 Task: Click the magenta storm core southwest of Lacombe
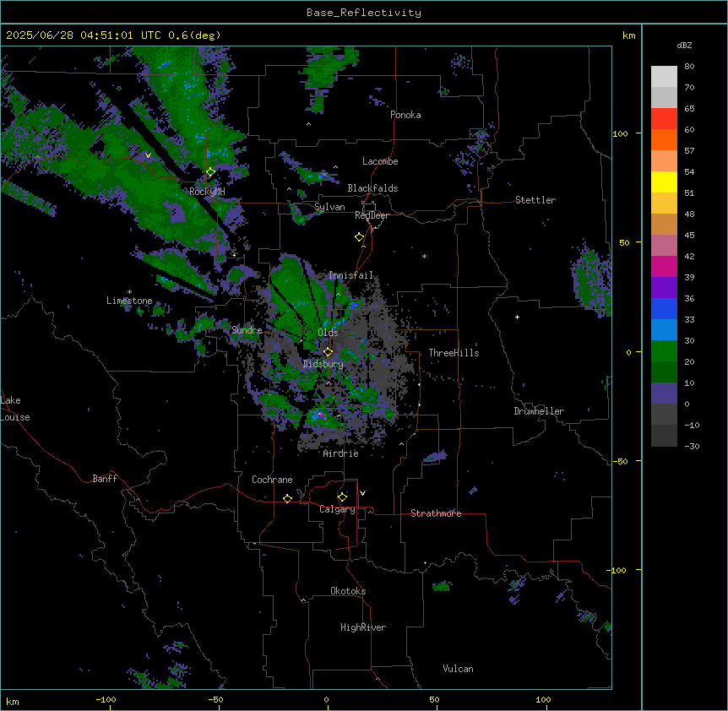point(323,175)
